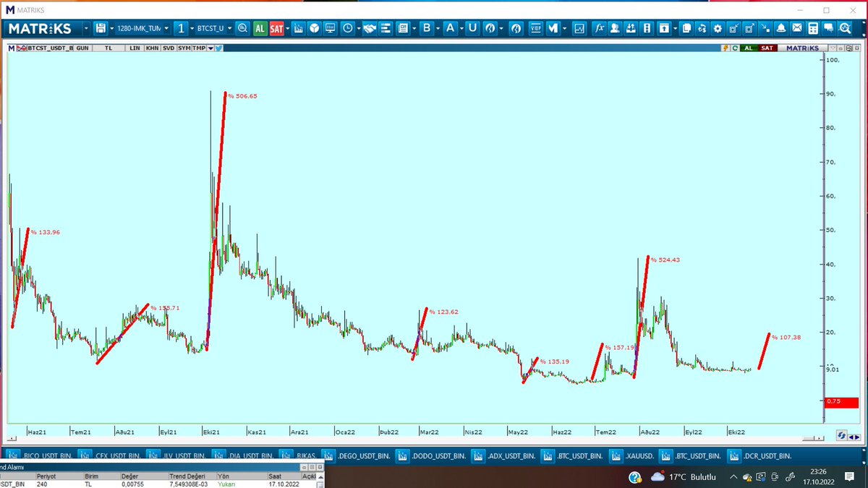Click the small AL button on chart header
The height and width of the screenshot is (488, 868).
tap(749, 48)
